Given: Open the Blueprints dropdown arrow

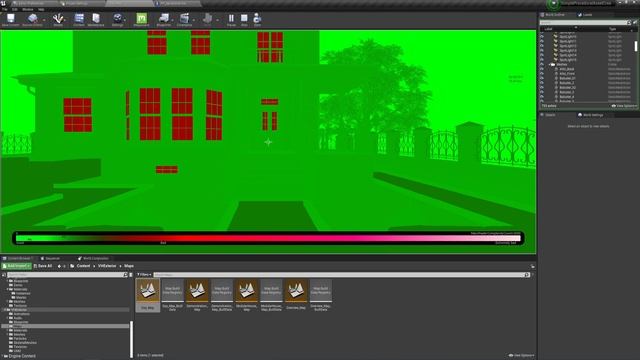Looking at the screenshot, I should pyautogui.click(x=172, y=19).
